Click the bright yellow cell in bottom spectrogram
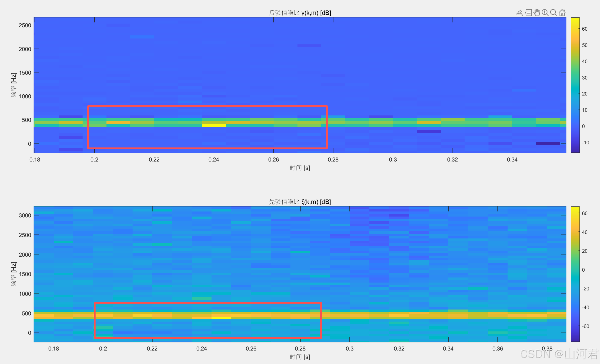The height and width of the screenshot is (364, 600). point(221,318)
